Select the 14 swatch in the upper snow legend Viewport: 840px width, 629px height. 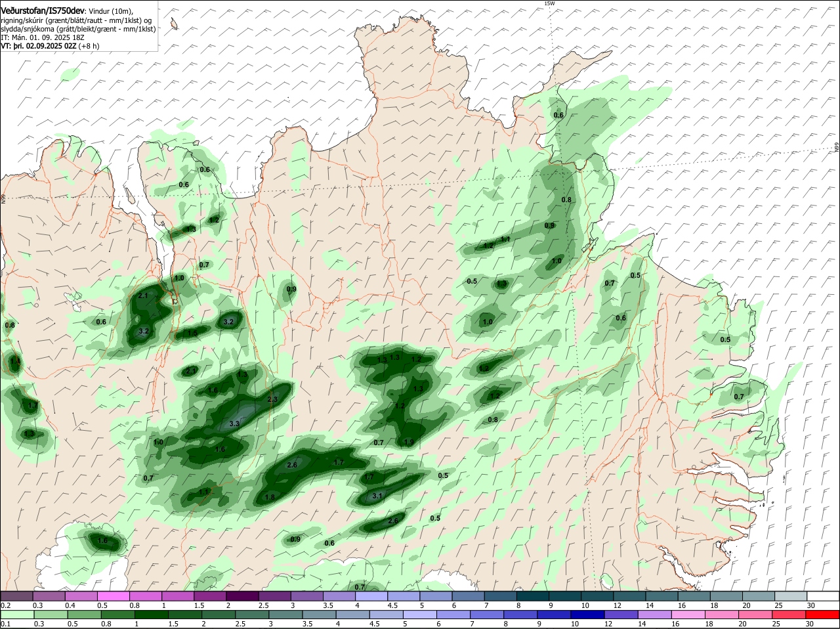pyautogui.click(x=661, y=596)
